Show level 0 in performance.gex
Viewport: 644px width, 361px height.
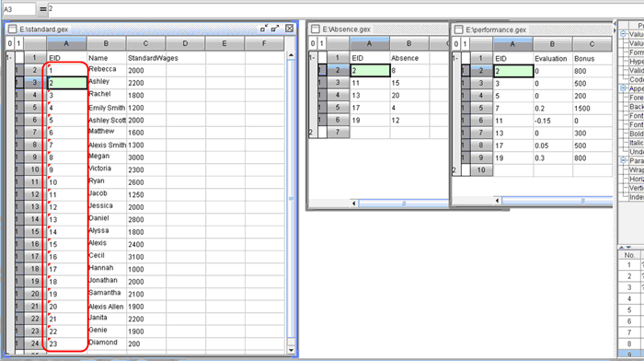pyautogui.click(x=456, y=44)
